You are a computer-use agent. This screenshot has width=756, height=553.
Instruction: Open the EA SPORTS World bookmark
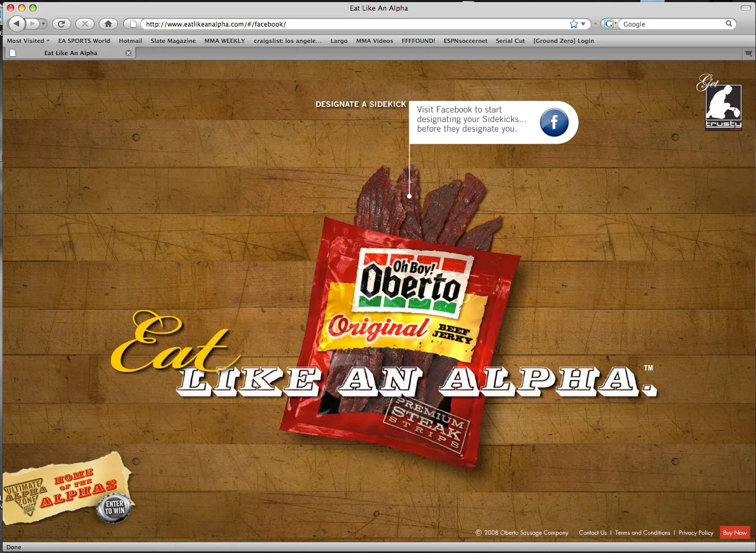(84, 41)
